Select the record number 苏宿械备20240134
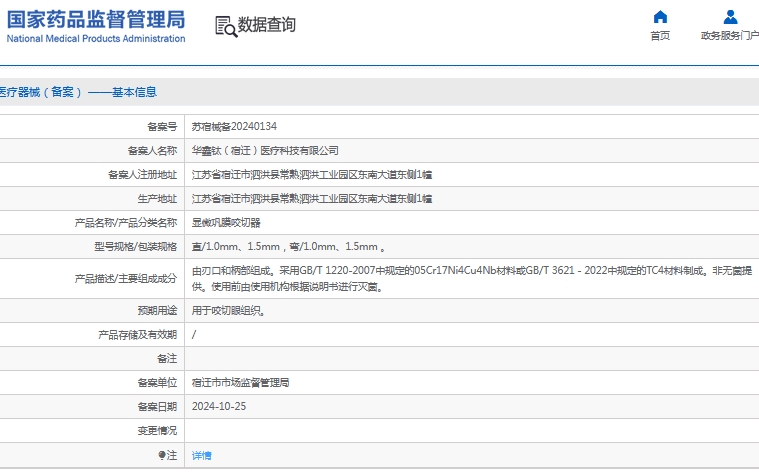The image size is (759, 473). point(234,126)
